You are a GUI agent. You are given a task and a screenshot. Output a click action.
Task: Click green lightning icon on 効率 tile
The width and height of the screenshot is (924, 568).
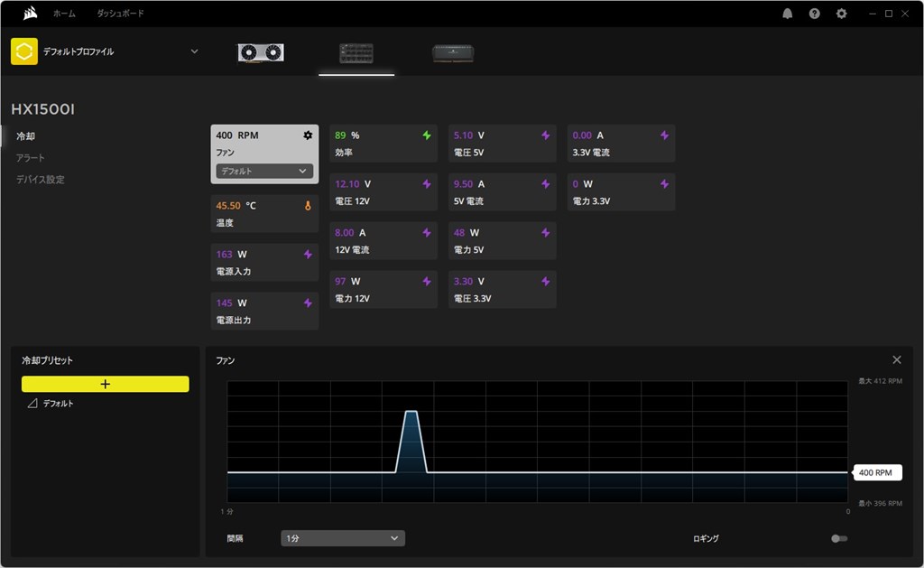(427, 135)
